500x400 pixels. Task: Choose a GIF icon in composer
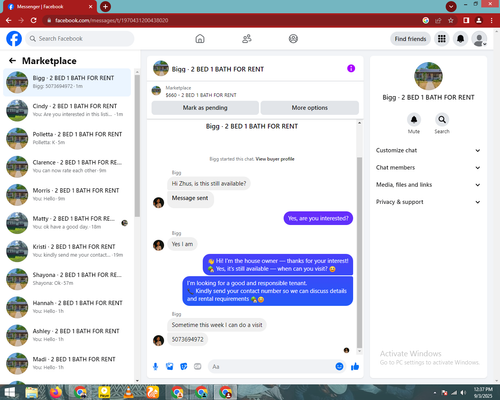click(198, 367)
